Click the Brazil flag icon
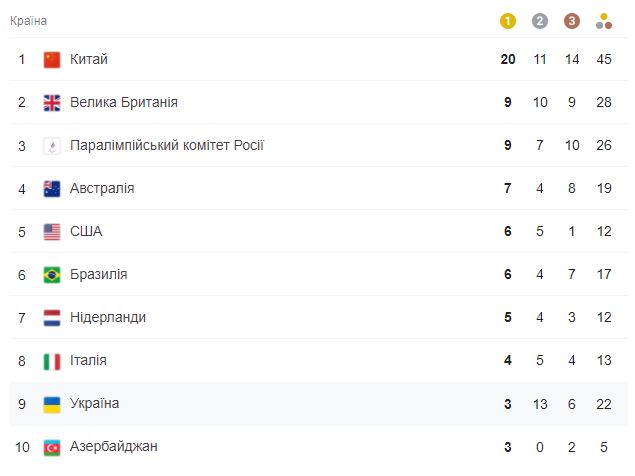 coord(52,275)
